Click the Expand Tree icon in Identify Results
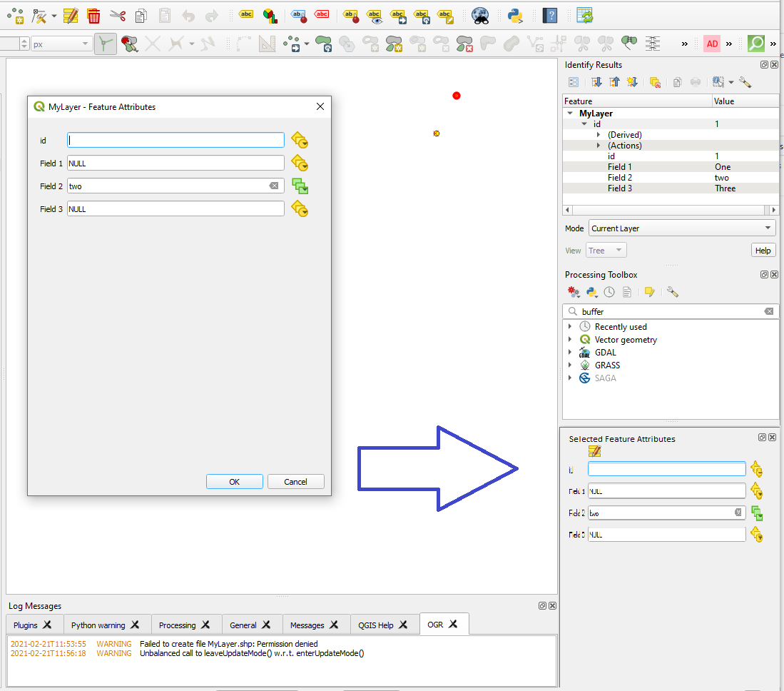This screenshot has width=784, height=691. pos(597,81)
